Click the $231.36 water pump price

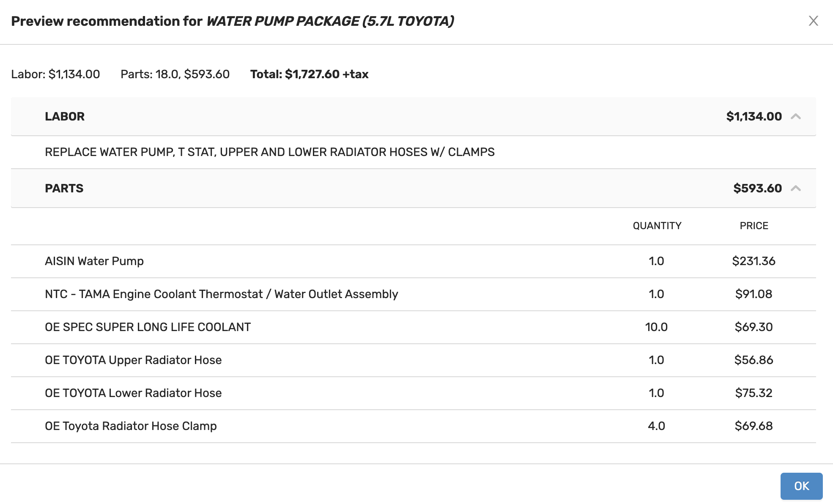754,261
